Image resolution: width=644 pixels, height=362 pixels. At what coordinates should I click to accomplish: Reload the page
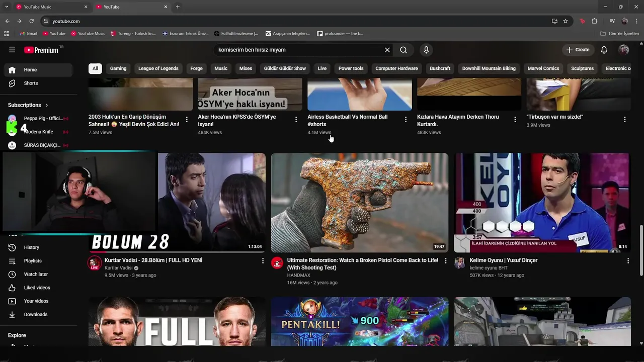31,21
